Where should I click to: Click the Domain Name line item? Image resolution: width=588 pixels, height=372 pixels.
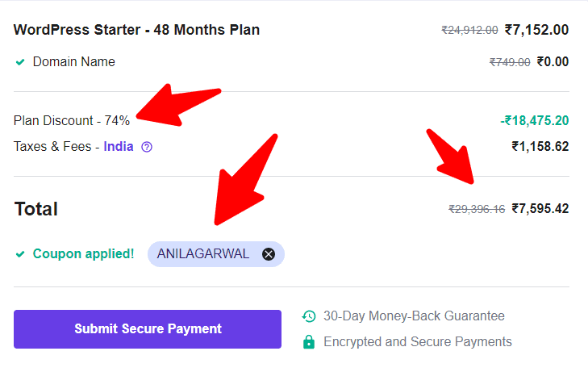tap(74, 61)
